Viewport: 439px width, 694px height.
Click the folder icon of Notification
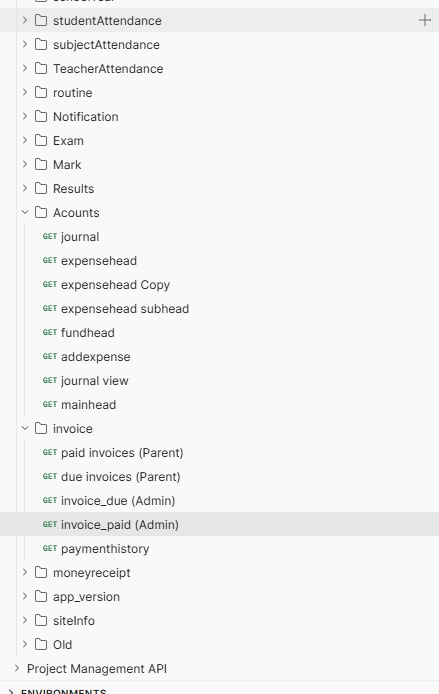tap(41, 116)
